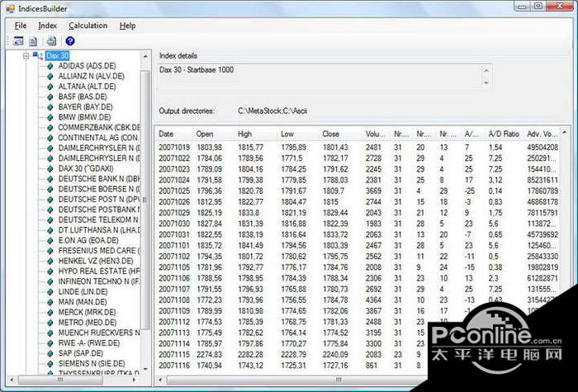Click the diamond icon beside E.ON AG
This screenshot has width=578, height=392.
50,241
